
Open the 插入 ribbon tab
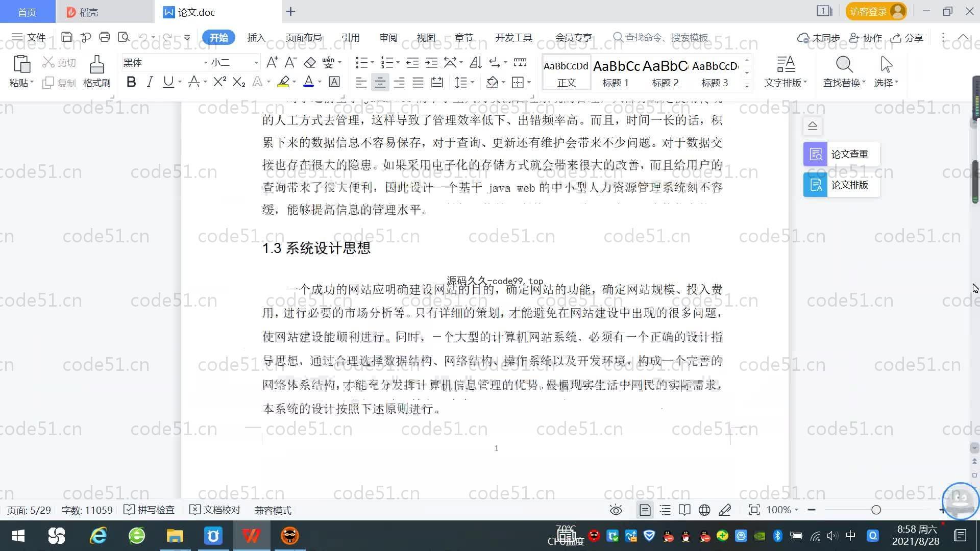pos(256,38)
